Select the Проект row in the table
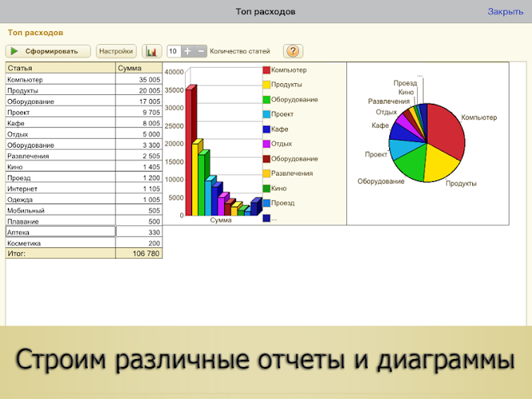 [84, 112]
